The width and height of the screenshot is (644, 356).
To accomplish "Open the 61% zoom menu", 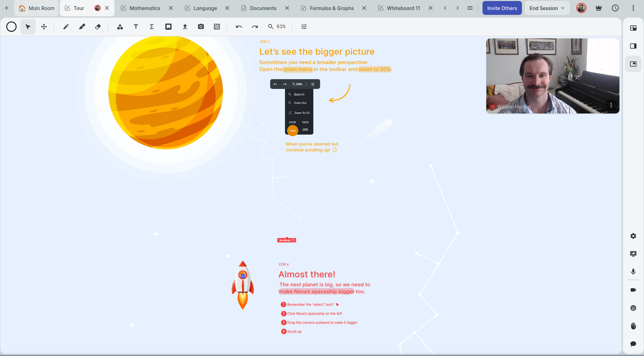I will click(x=277, y=27).
